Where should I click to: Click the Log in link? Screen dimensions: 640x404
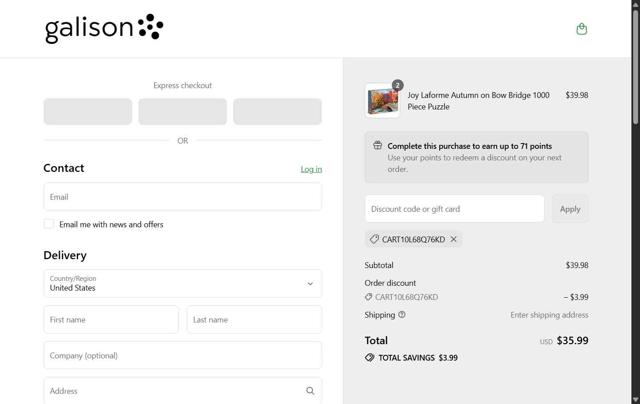pyautogui.click(x=311, y=169)
